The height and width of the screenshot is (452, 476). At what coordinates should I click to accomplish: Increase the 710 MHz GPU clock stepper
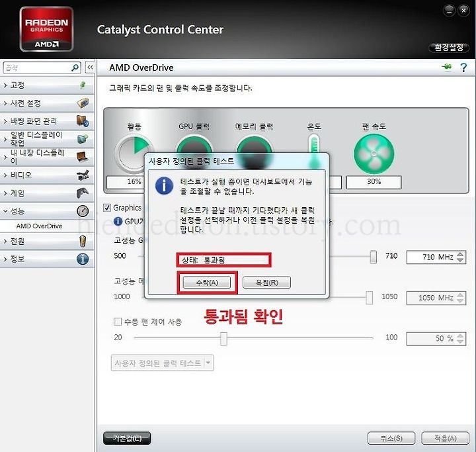click(460, 254)
